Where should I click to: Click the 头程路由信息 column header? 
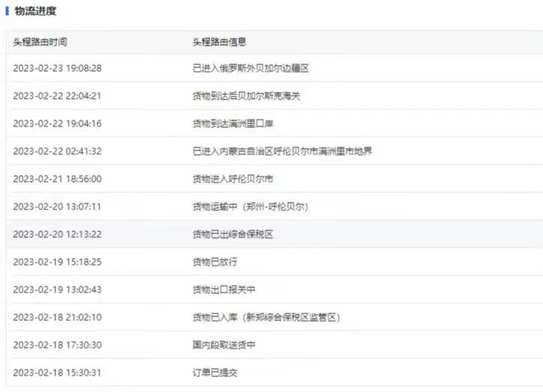[x=219, y=42]
